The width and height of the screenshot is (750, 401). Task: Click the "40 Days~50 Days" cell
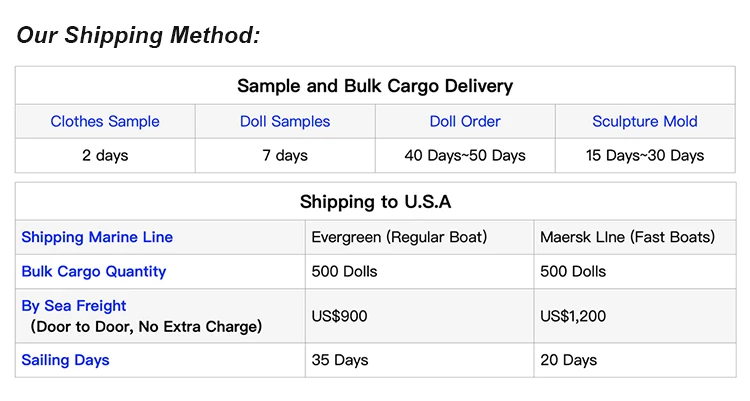pos(465,155)
